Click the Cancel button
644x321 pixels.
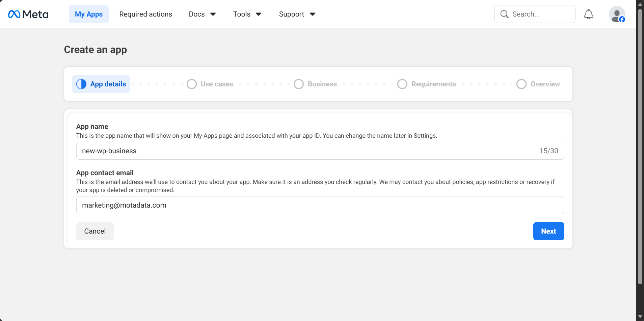pyautogui.click(x=95, y=231)
